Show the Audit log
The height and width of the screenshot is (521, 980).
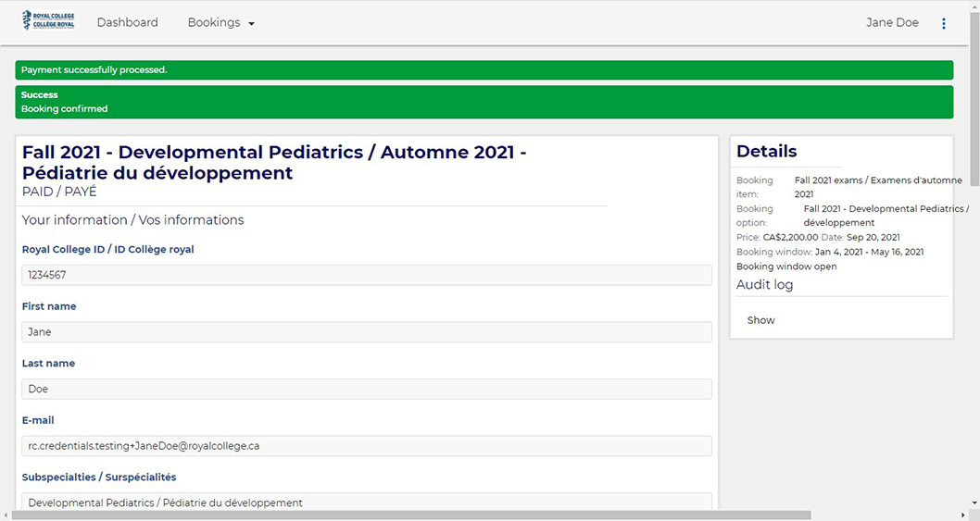(x=760, y=320)
